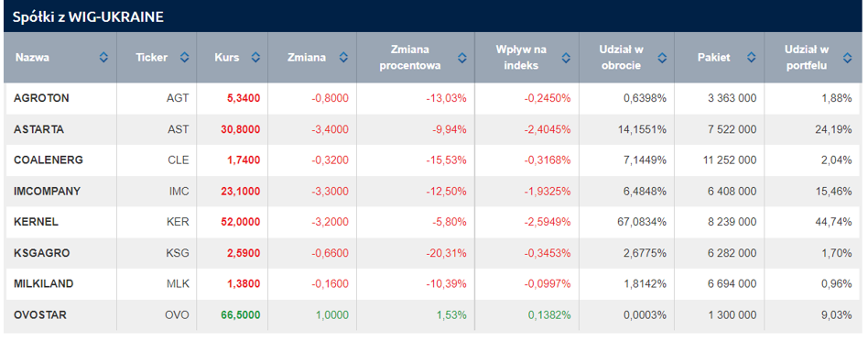Sort by Zmiana procentowa arrow icon
The image size is (868, 342).
click(x=462, y=57)
